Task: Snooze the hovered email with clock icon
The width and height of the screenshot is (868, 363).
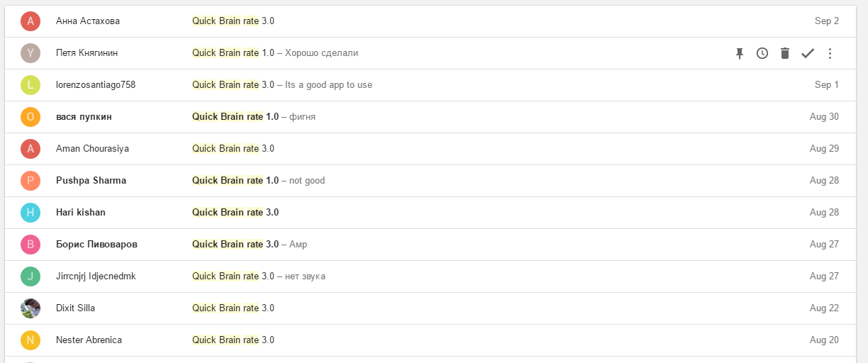Action: click(x=762, y=53)
